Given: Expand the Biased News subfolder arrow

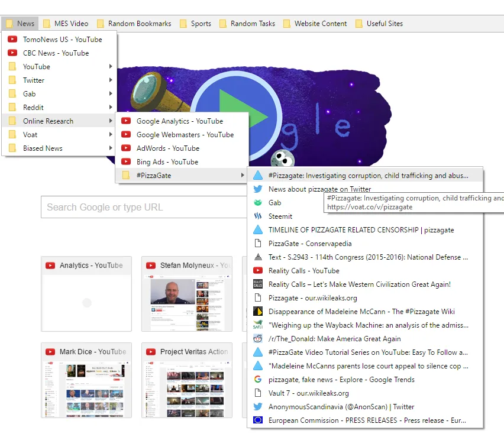Looking at the screenshot, I should (111, 148).
